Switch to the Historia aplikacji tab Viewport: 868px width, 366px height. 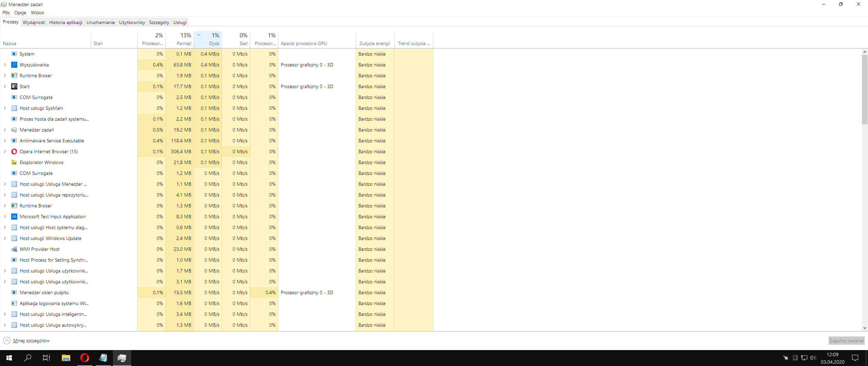pyautogui.click(x=66, y=22)
